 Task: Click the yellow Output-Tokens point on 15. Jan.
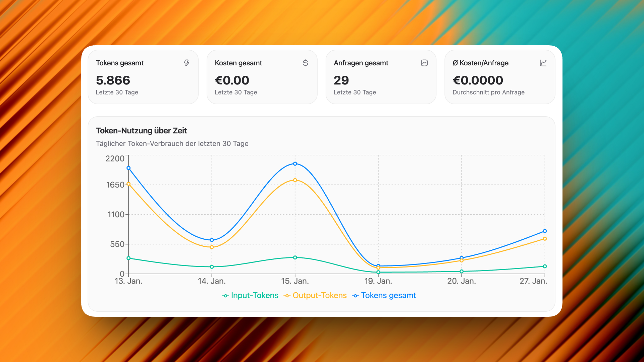(295, 180)
